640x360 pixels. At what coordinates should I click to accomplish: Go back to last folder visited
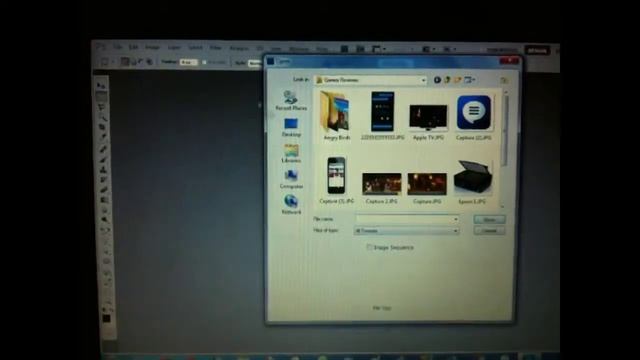click(x=437, y=80)
